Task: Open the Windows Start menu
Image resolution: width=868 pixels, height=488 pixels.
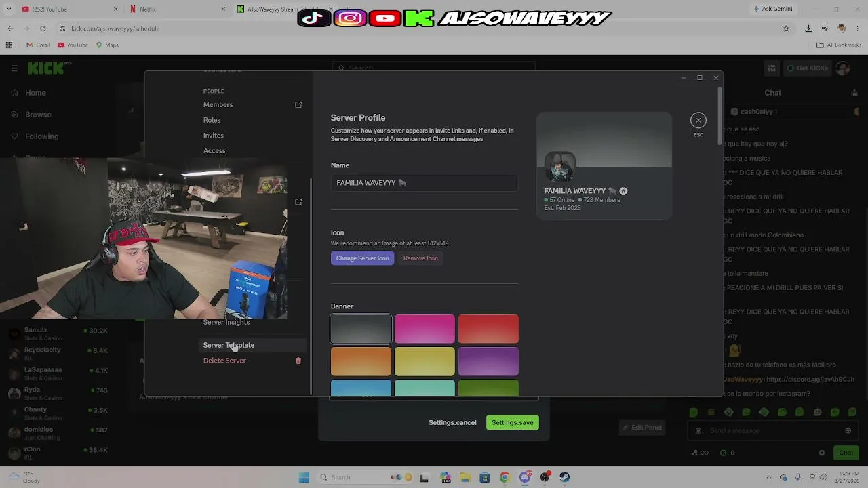Action: coord(304,477)
